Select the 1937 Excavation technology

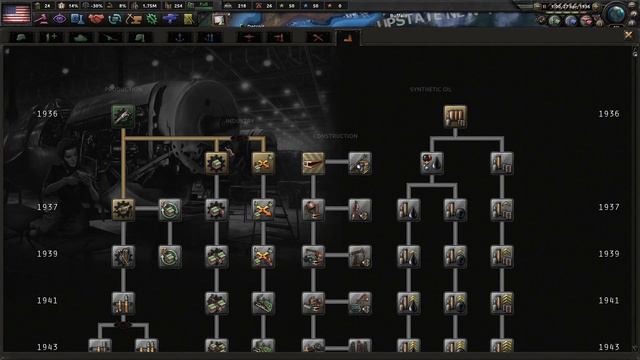pyautogui.click(x=360, y=209)
